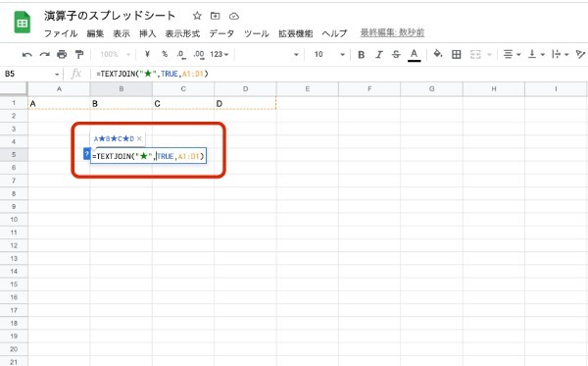The width and height of the screenshot is (588, 366).
Task: Select column G header
Action: [x=431, y=89]
